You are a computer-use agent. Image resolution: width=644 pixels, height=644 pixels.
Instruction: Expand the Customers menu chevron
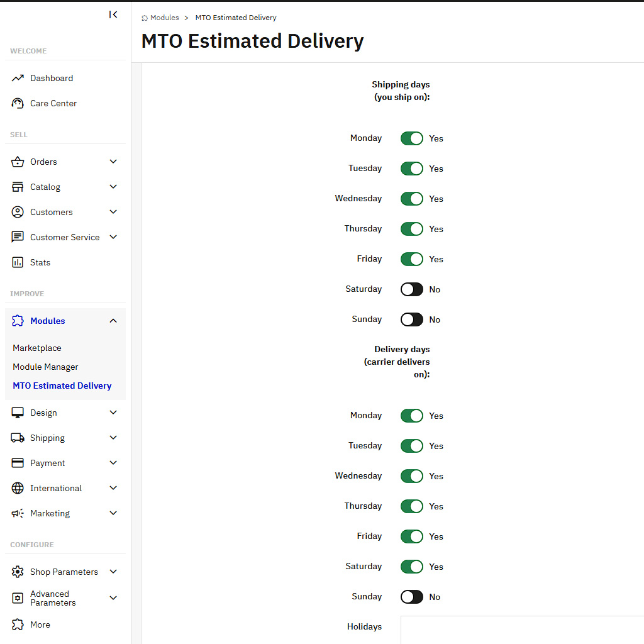pos(113,212)
